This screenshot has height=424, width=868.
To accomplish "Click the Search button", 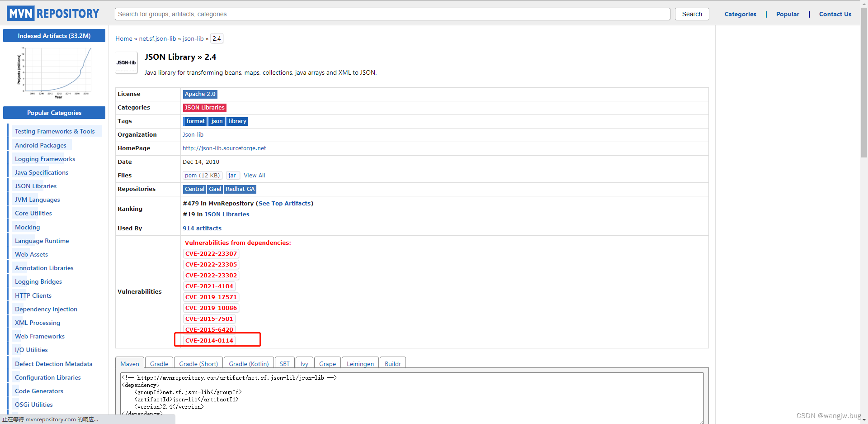I will (x=692, y=14).
